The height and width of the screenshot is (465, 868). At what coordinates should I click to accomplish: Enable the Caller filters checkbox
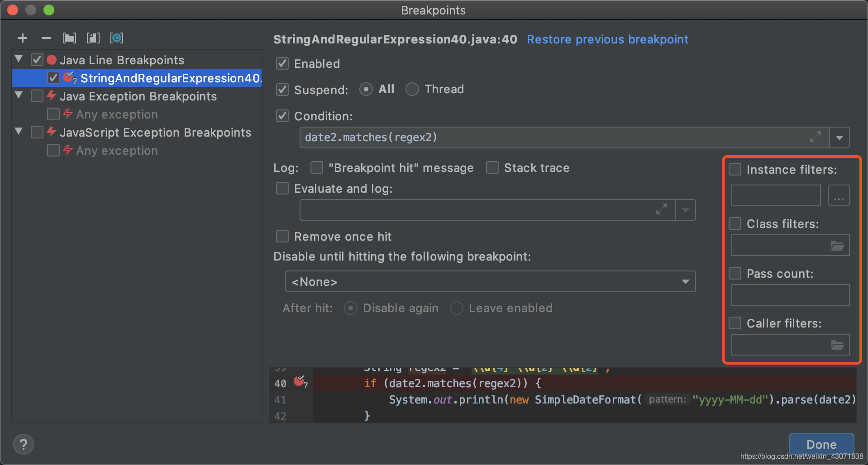pyautogui.click(x=735, y=323)
